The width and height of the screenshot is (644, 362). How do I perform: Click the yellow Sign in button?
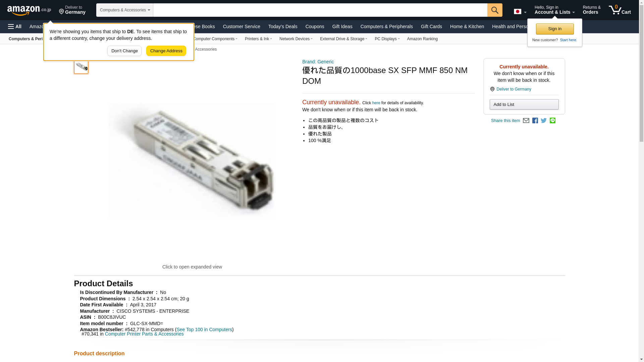pyautogui.click(x=555, y=29)
